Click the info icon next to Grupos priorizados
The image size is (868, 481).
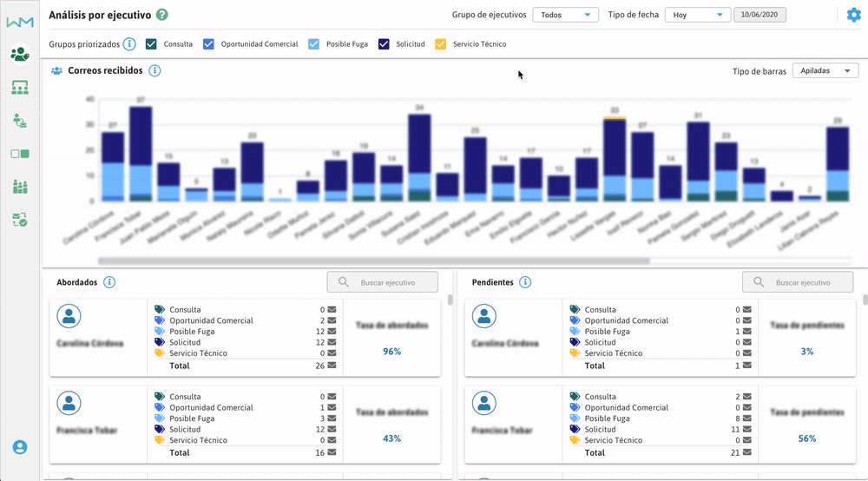[129, 44]
